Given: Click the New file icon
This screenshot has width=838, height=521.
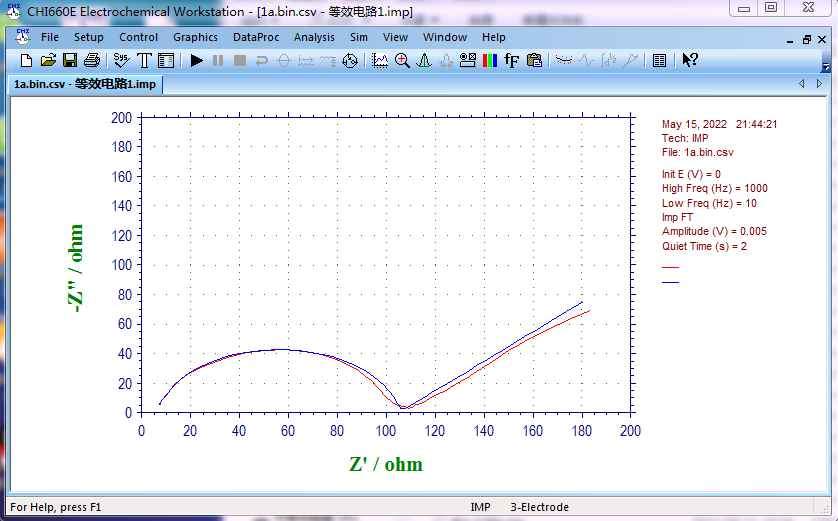Looking at the screenshot, I should [x=26, y=61].
